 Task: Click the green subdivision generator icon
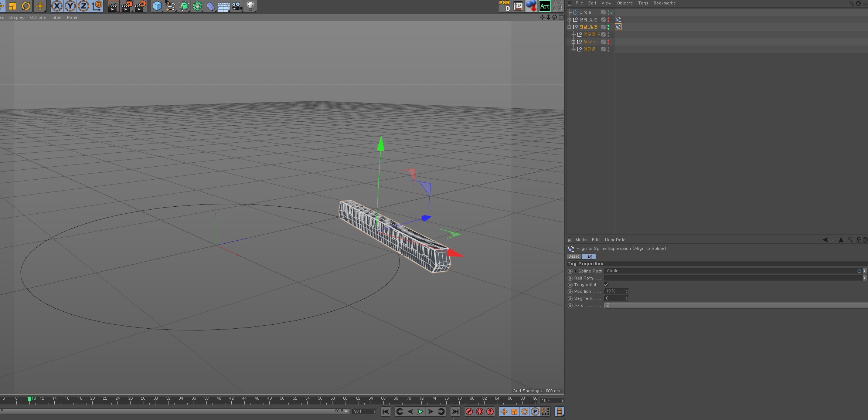coord(184,6)
